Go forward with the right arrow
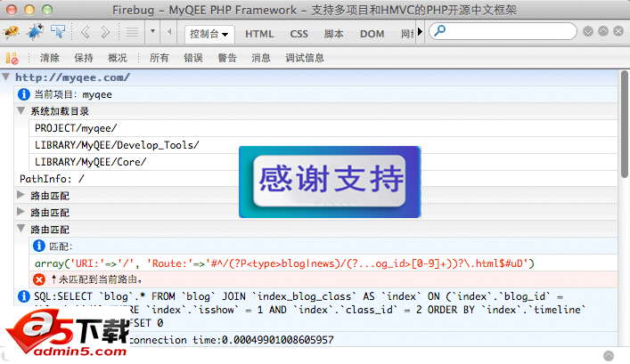Viewport: 630px width, 364px height. [x=105, y=32]
